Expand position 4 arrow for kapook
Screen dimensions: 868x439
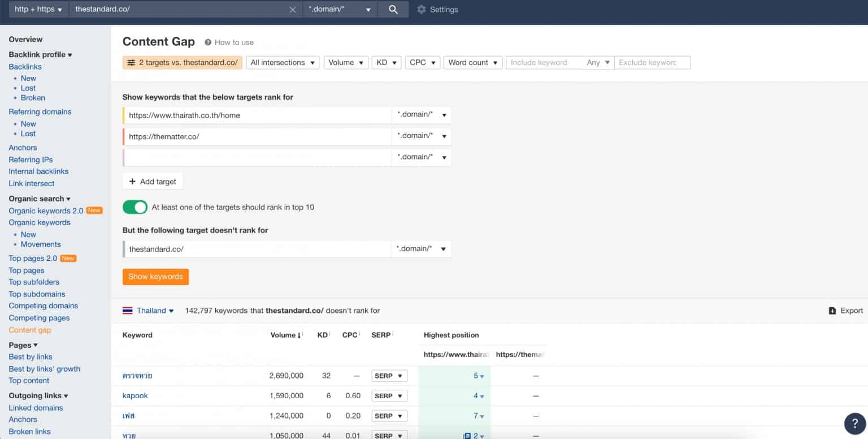(481, 396)
